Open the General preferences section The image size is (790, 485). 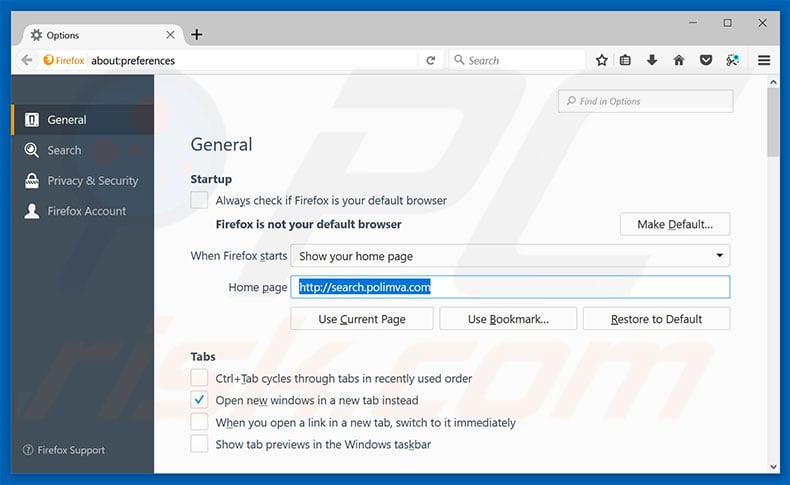83,120
